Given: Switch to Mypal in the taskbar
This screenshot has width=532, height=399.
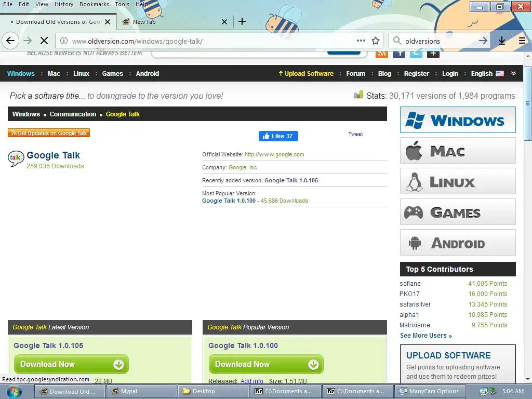Looking at the screenshot, I should [x=142, y=392].
